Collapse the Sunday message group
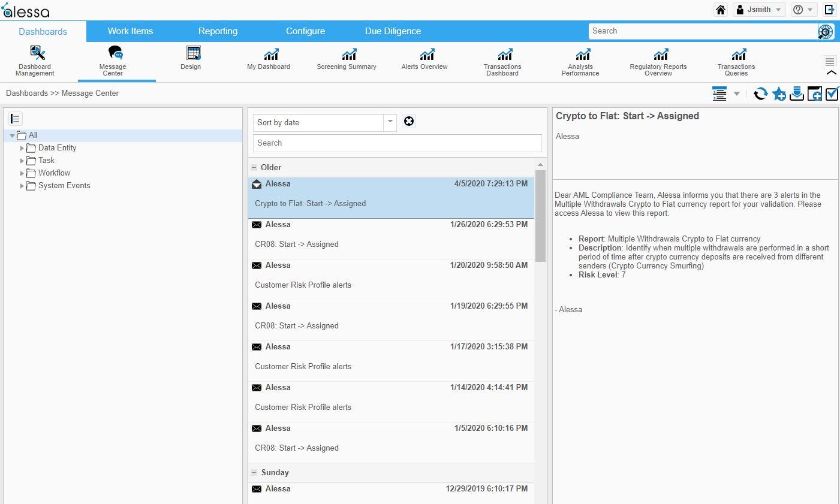The image size is (840, 504). tap(254, 473)
